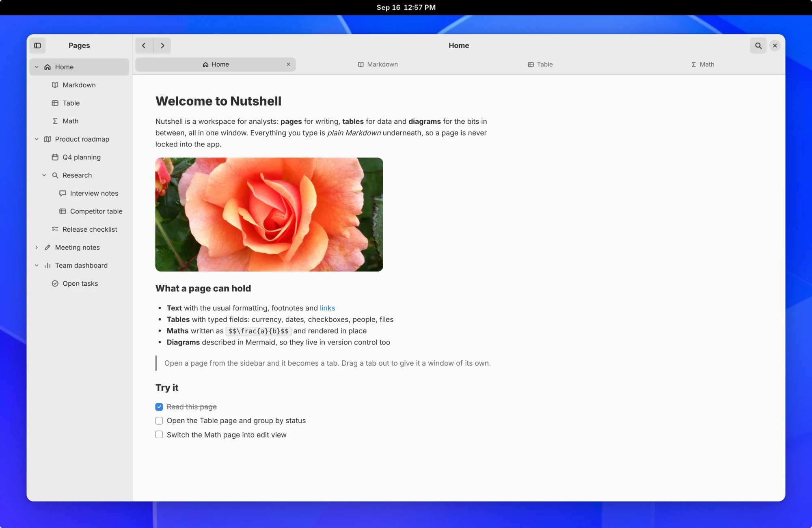Click the clock in the top bar
Screen dimensions: 812x528
pos(406,7)
